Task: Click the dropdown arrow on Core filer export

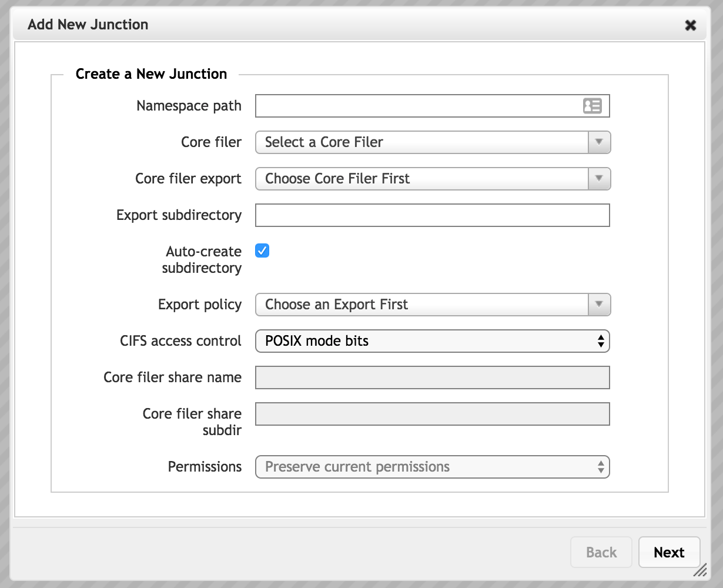Action: tap(599, 179)
